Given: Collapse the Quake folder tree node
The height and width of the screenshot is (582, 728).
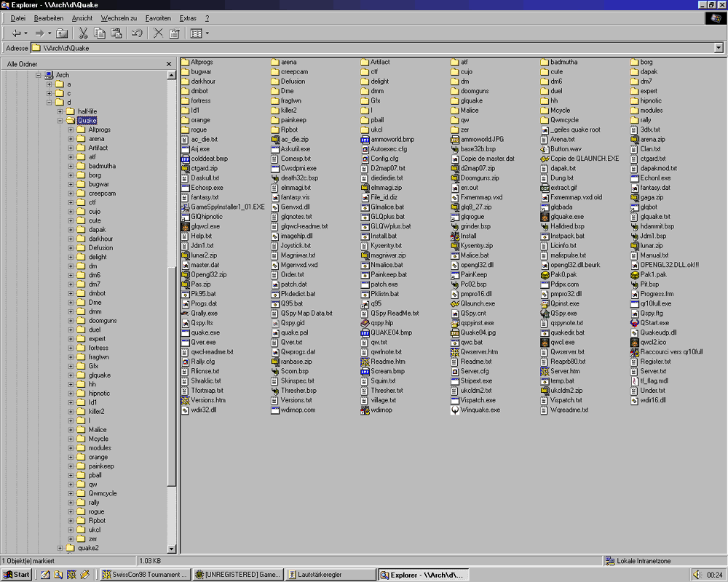Looking at the screenshot, I should pyautogui.click(x=60, y=121).
